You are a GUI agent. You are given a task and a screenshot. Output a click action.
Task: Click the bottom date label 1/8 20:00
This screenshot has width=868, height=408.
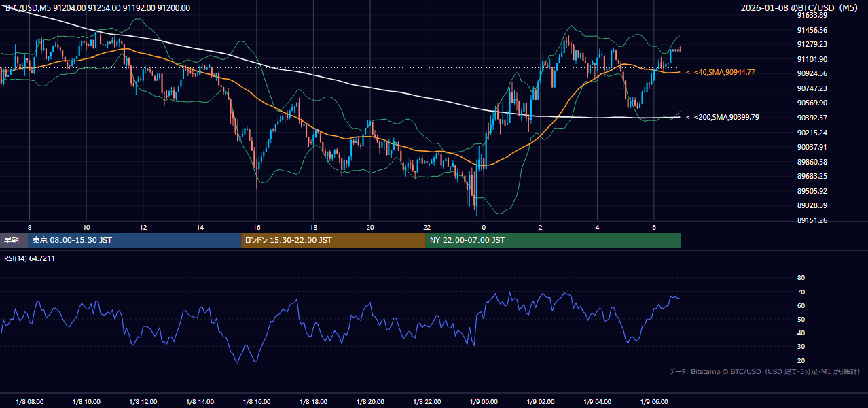[370, 402]
